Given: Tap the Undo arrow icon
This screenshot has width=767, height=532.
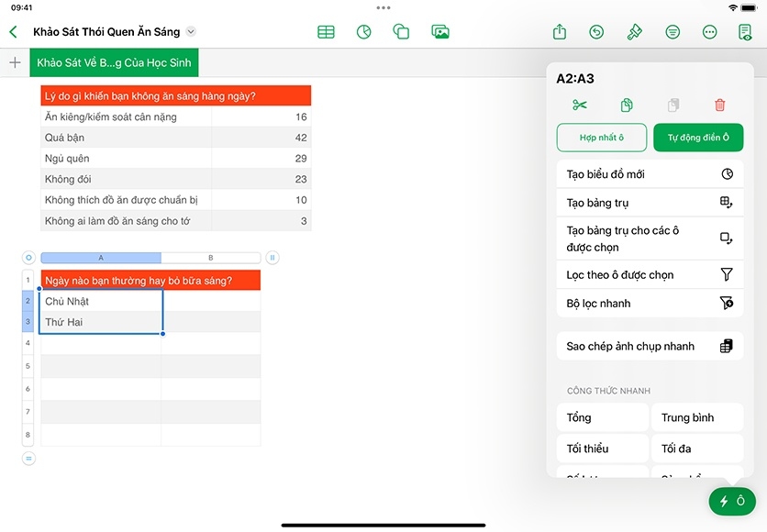Looking at the screenshot, I should [596, 32].
